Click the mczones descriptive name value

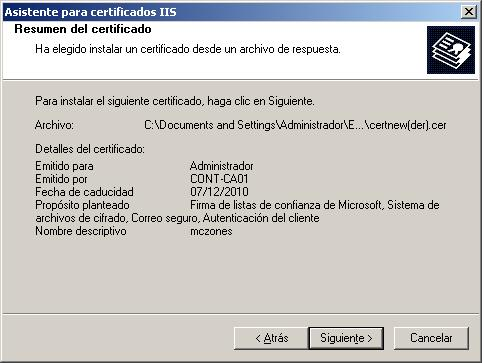[x=211, y=231]
